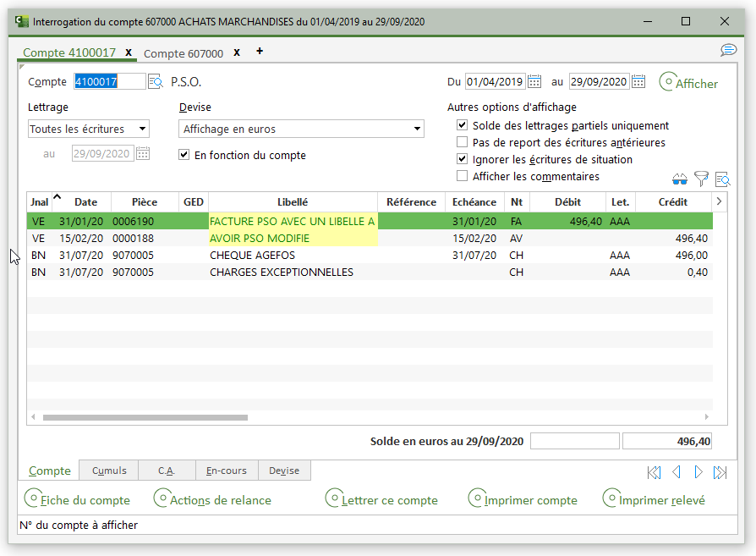The height and width of the screenshot is (556, 756).
Task: Select row CHARGES EXCEPTIONNELLES
Action: point(370,272)
